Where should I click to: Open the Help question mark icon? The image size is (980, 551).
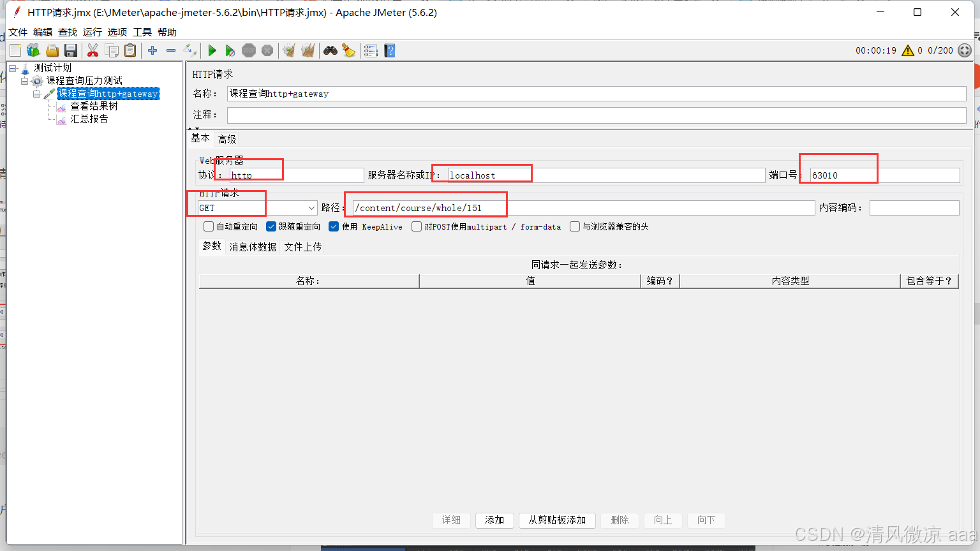[390, 50]
